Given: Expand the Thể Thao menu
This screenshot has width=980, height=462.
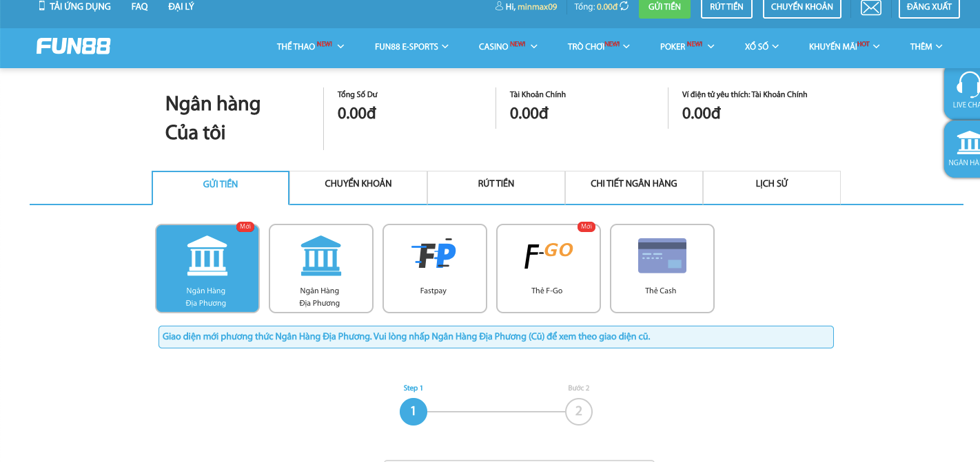Looking at the screenshot, I should tap(310, 47).
